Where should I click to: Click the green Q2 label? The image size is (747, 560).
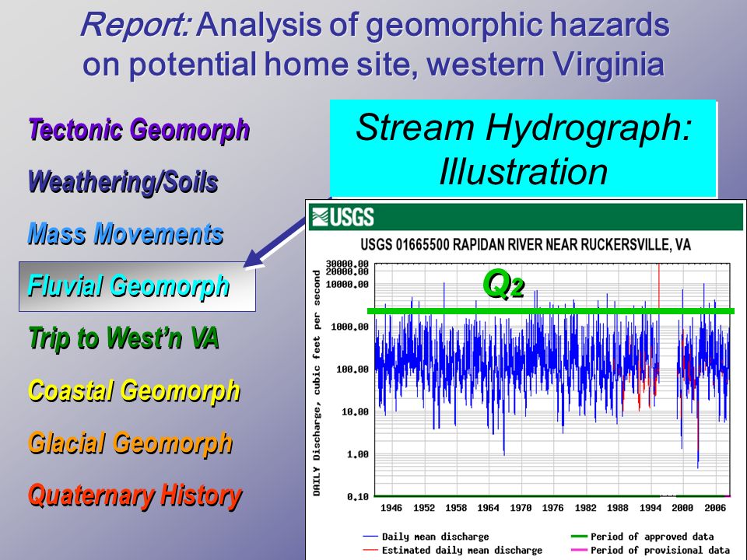503,285
